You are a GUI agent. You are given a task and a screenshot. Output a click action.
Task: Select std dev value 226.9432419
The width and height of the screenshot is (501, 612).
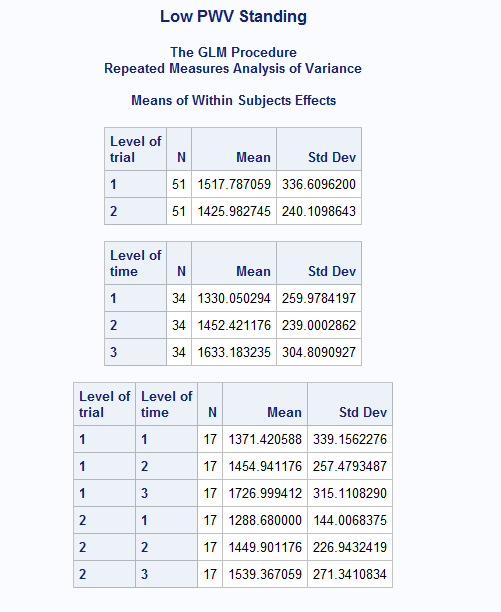point(350,547)
